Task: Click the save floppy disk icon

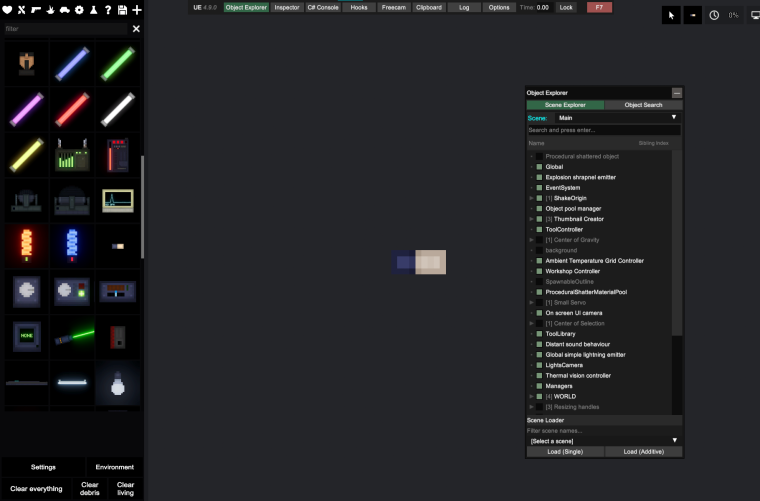Action: point(122,10)
